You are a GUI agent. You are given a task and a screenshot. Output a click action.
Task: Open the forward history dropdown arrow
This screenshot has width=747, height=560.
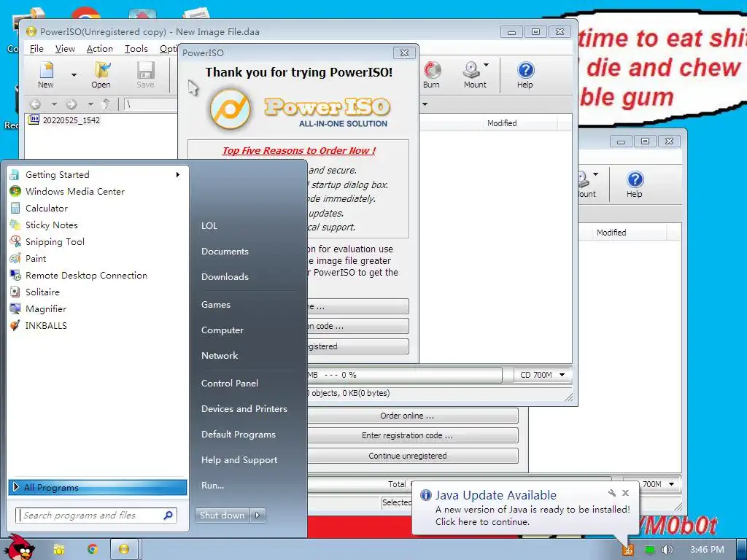(90, 104)
